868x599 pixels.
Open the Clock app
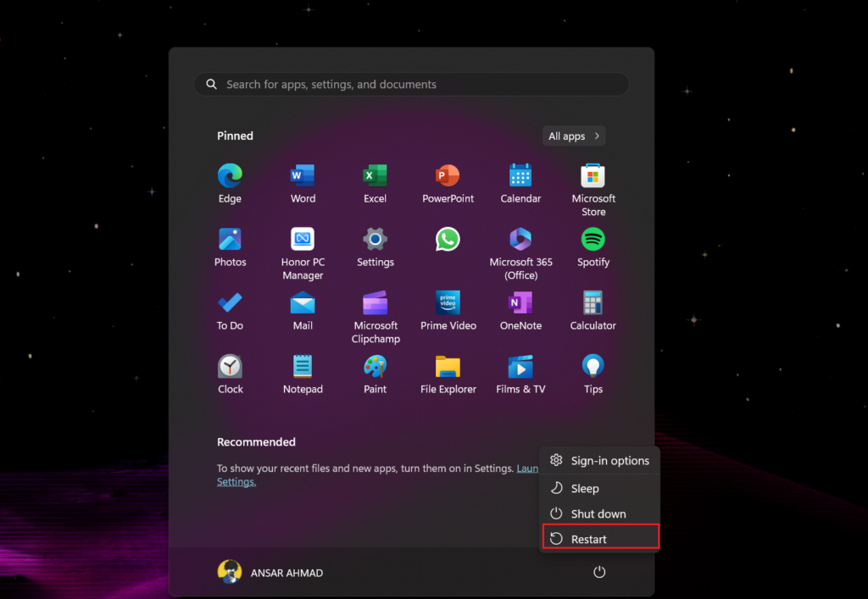point(230,367)
